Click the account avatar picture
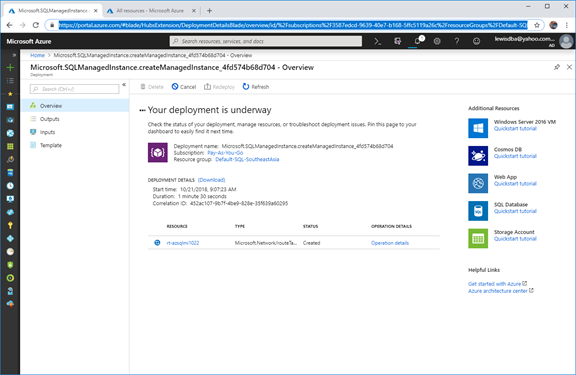576x375 pixels. pos(566,41)
